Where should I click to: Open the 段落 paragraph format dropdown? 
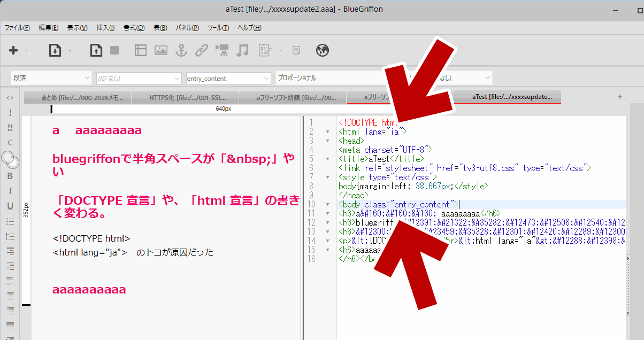(x=51, y=78)
